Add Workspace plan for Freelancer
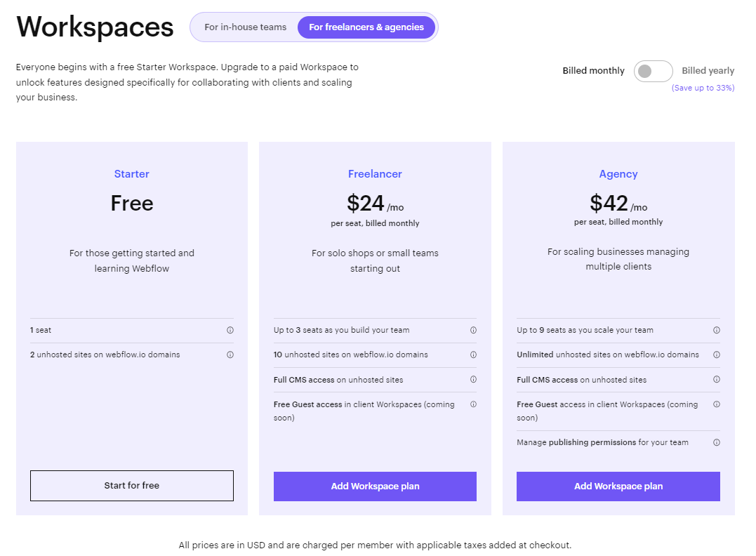This screenshot has height=556, width=756. 375,486
